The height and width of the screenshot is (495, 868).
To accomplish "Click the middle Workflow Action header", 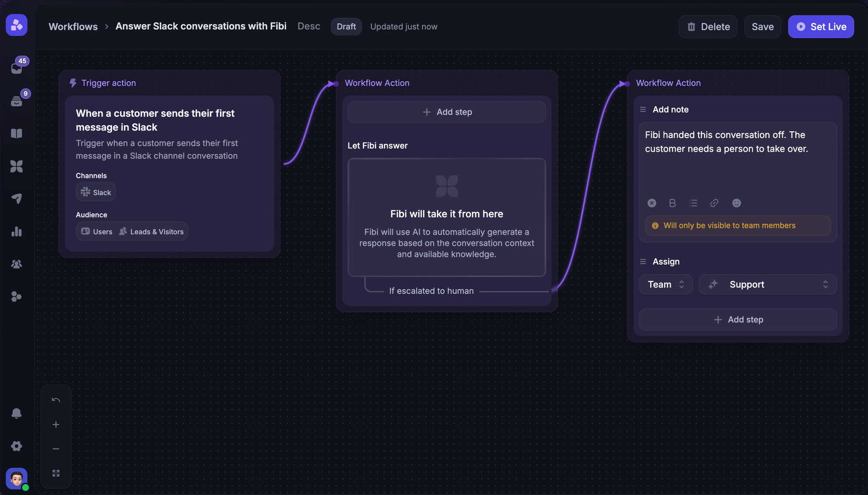I will pos(377,83).
